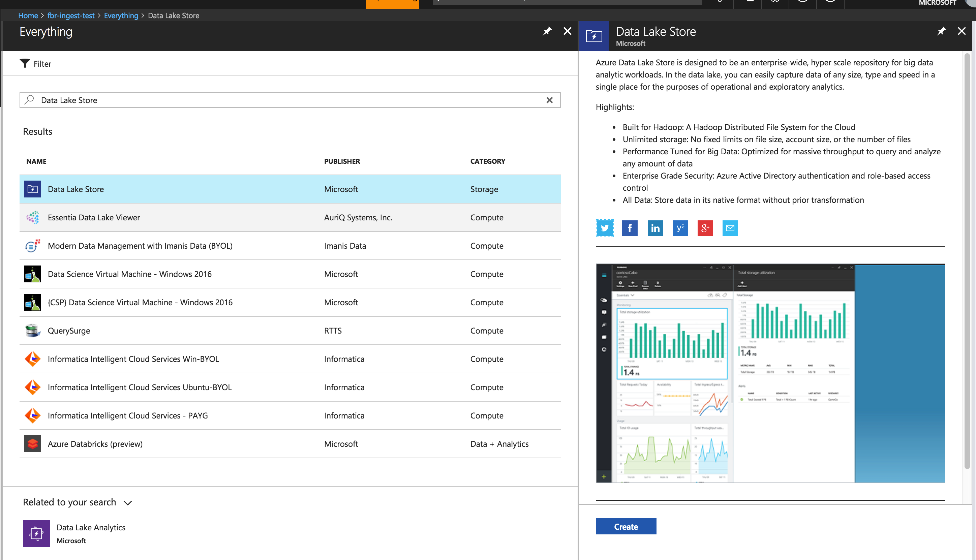Select Informatica Intelligent Cloud Services Win-BYOL
976x560 pixels.
(290, 359)
